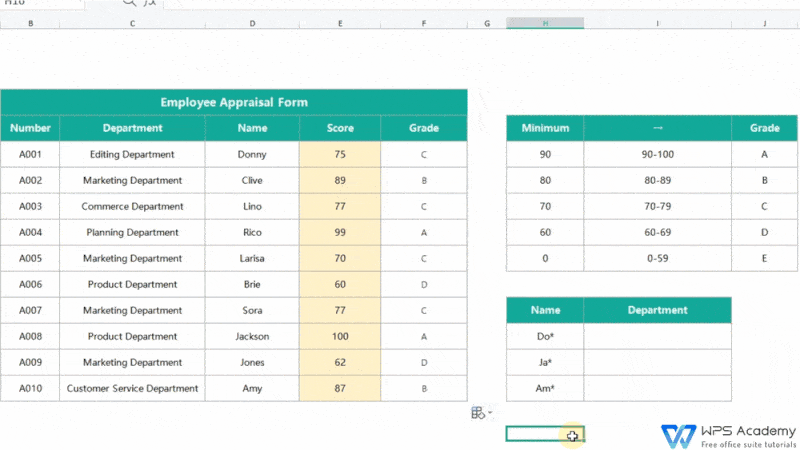Screen dimensions: 800x450
Task: Click the fx insert function icon
Action: click(150, 4)
